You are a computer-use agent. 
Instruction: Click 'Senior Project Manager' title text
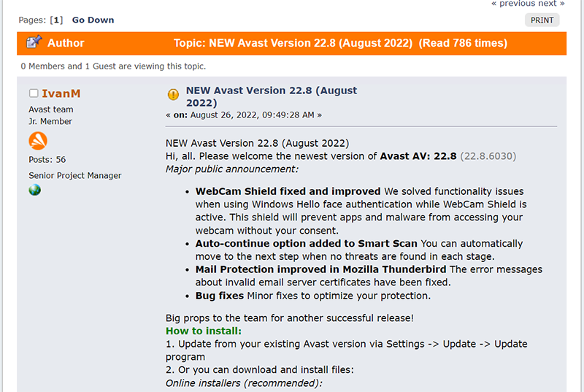75,176
